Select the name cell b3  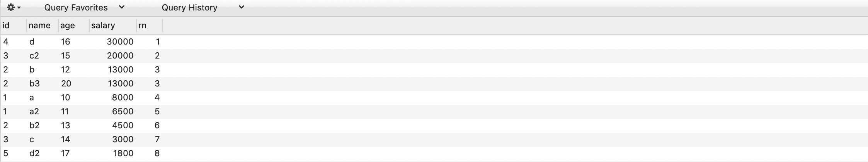point(43,84)
